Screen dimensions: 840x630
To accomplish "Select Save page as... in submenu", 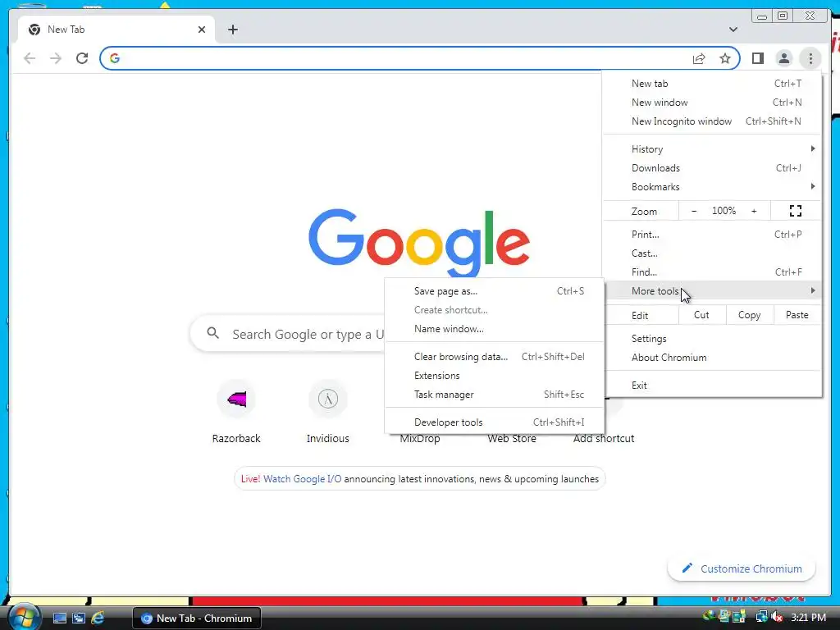I will point(495,291).
